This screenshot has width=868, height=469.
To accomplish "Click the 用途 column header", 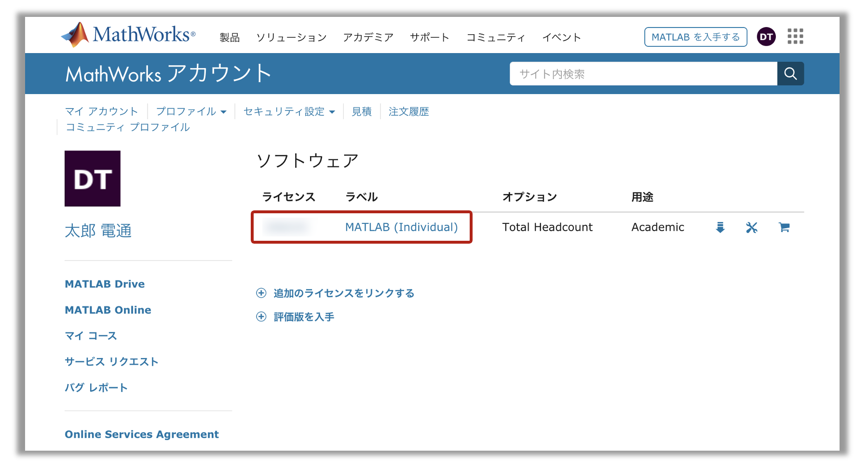I will (x=642, y=197).
